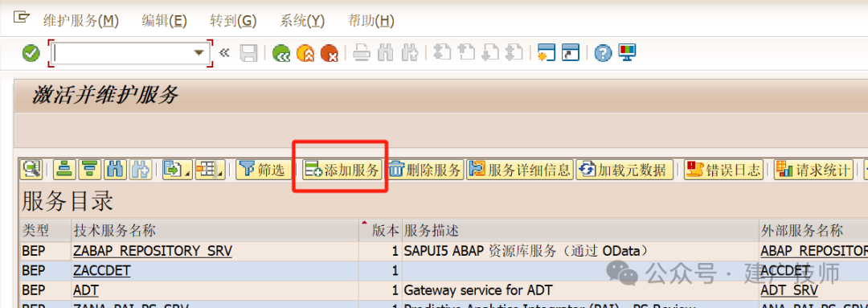Click the 错误日志 button
Image resolution: width=868 pixels, height=308 pixels.
(x=724, y=170)
